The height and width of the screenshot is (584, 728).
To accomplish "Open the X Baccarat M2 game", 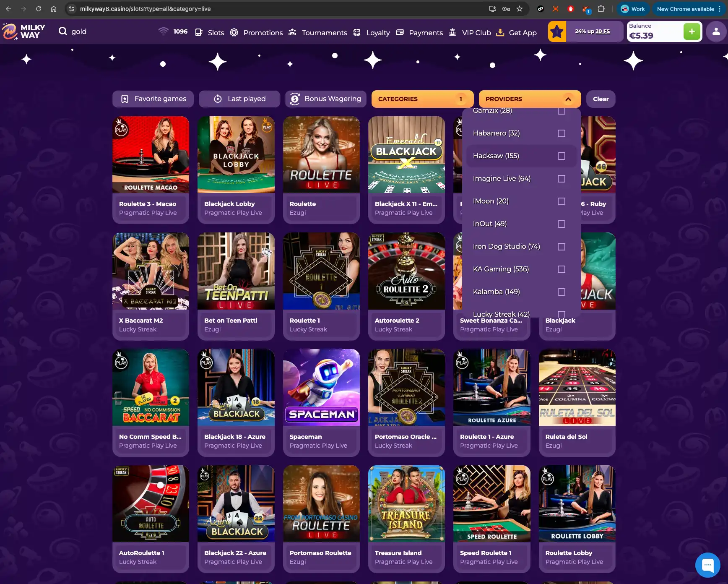I will click(x=151, y=286).
